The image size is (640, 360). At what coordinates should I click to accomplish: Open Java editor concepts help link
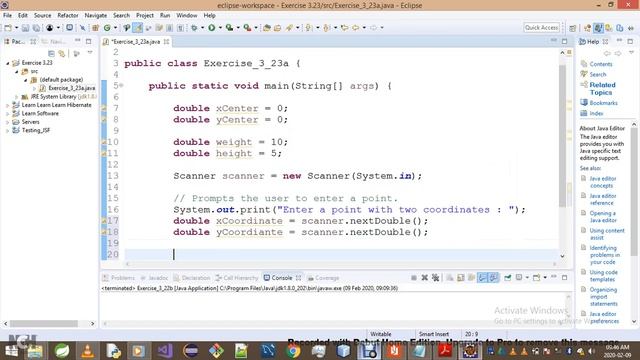(x=602, y=182)
